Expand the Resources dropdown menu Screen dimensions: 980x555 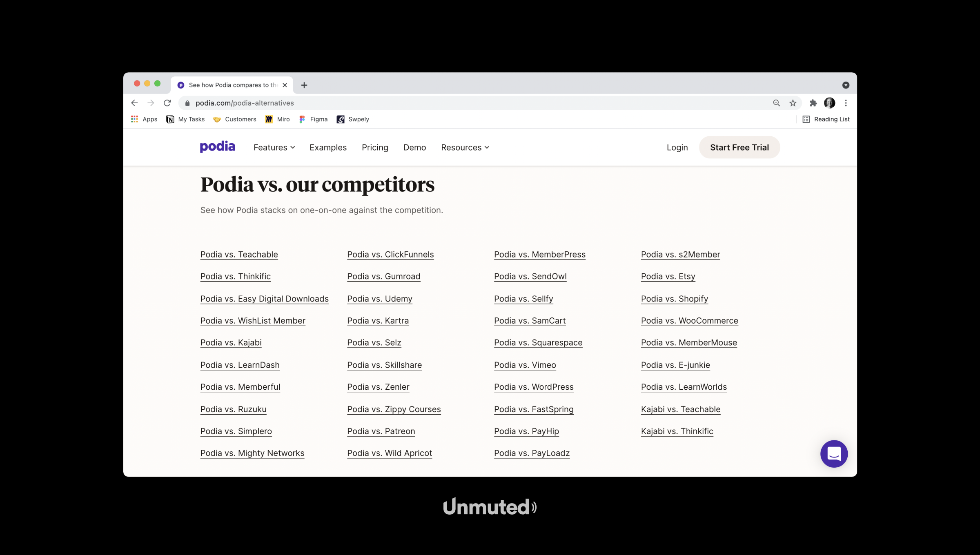pyautogui.click(x=465, y=147)
